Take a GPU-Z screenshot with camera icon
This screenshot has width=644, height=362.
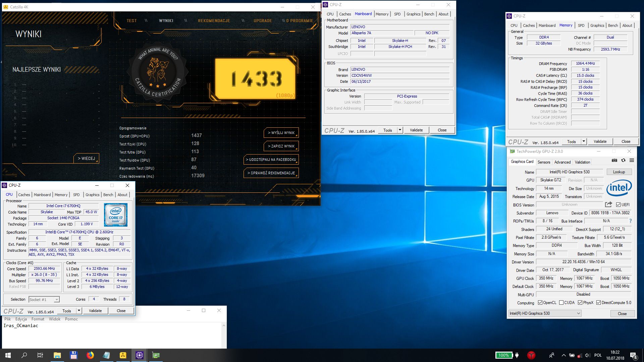[x=614, y=161]
